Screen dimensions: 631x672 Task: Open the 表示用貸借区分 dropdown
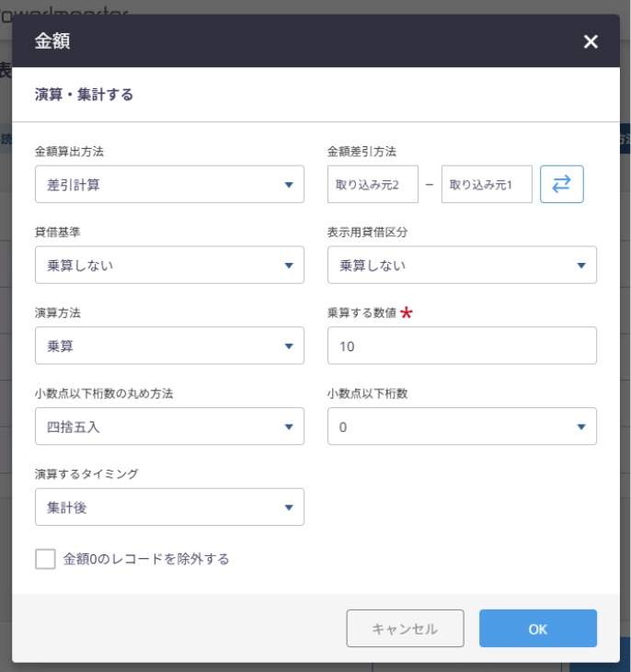[462, 265]
